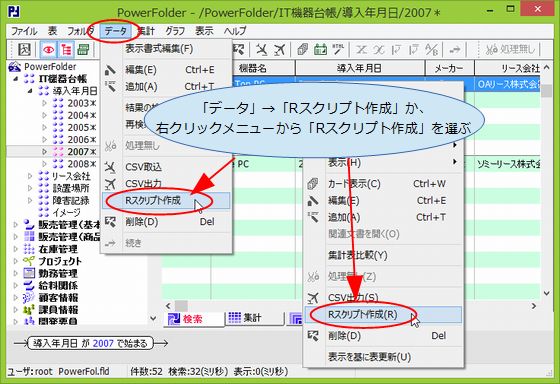Screen dimensions: 560x384
Task: Open the ファイル menu
Action: 24,31
